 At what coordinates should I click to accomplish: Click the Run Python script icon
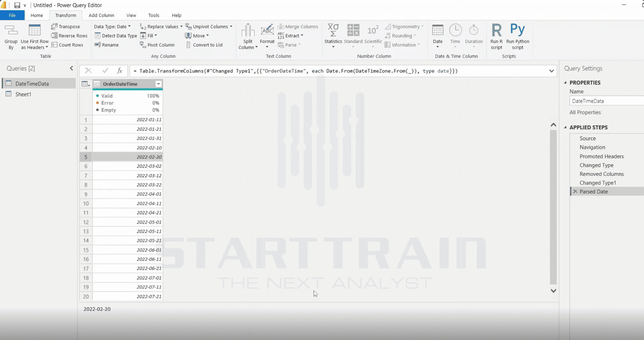517,30
